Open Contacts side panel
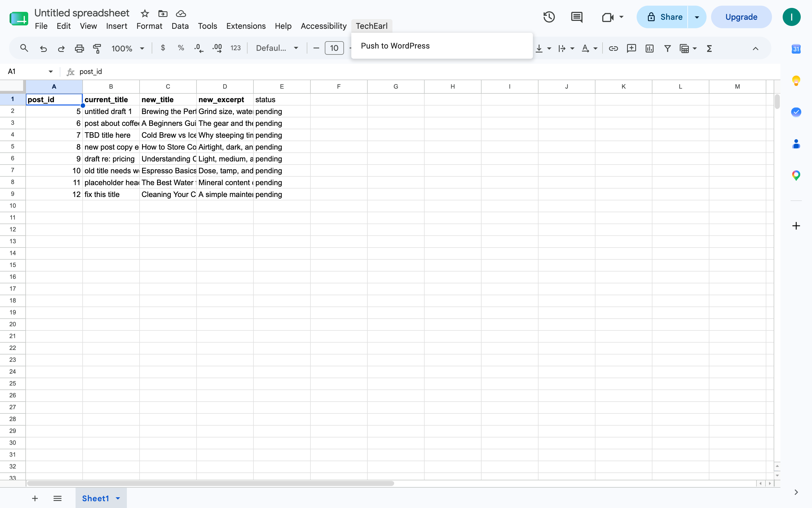Screen dimensions: 812x508 pos(796,144)
